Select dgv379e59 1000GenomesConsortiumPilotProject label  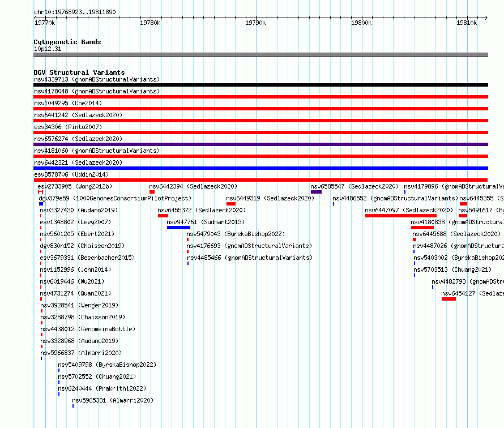(x=115, y=198)
